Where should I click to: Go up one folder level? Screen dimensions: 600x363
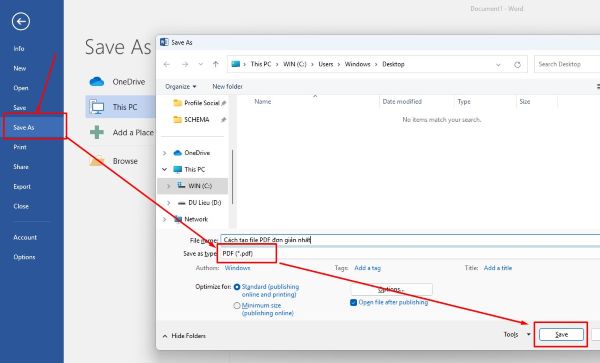tap(215, 64)
